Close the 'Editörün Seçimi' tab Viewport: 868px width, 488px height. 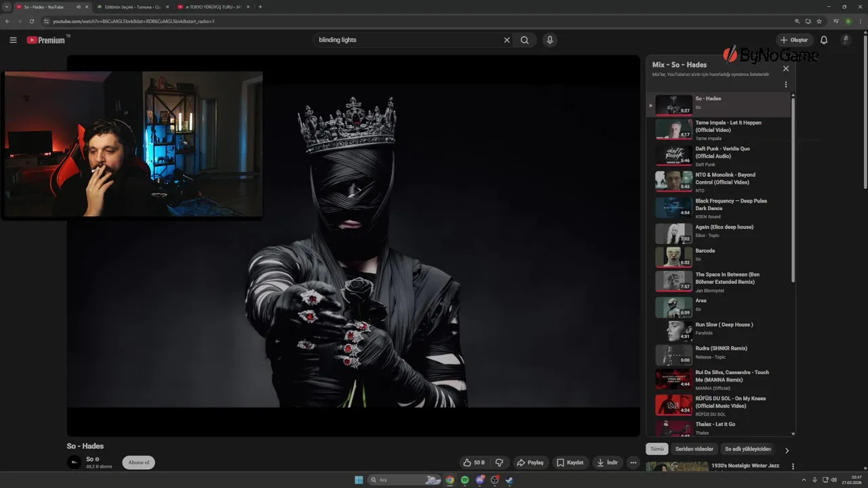(x=167, y=7)
